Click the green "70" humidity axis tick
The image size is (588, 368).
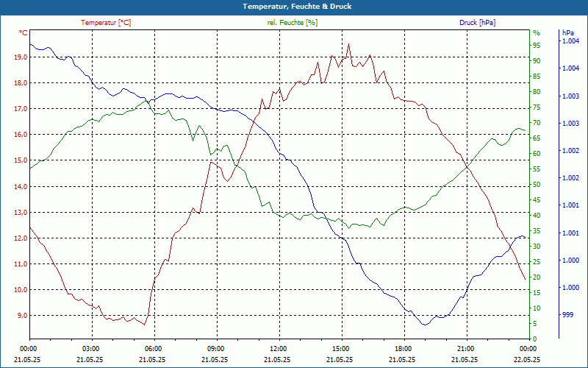(537, 123)
